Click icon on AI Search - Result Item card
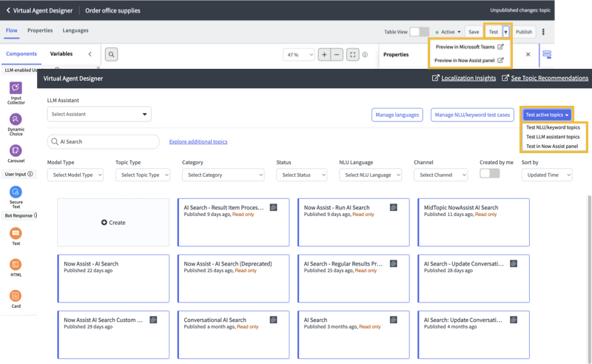 (x=273, y=207)
